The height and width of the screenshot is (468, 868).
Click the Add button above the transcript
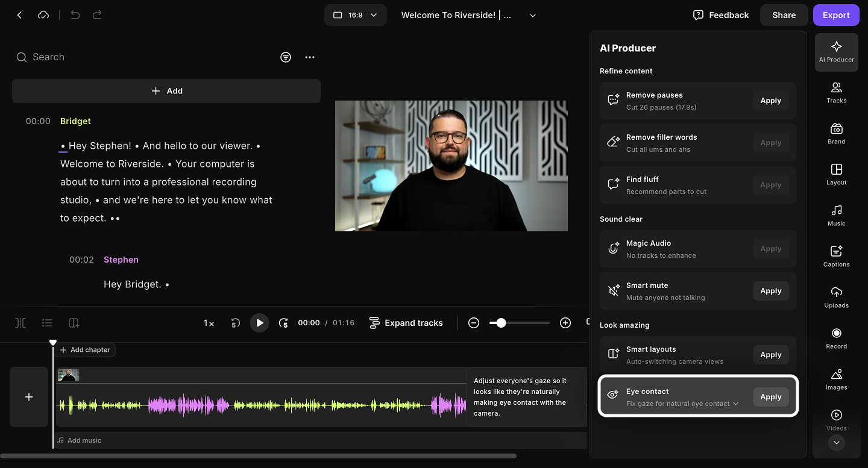coord(166,91)
